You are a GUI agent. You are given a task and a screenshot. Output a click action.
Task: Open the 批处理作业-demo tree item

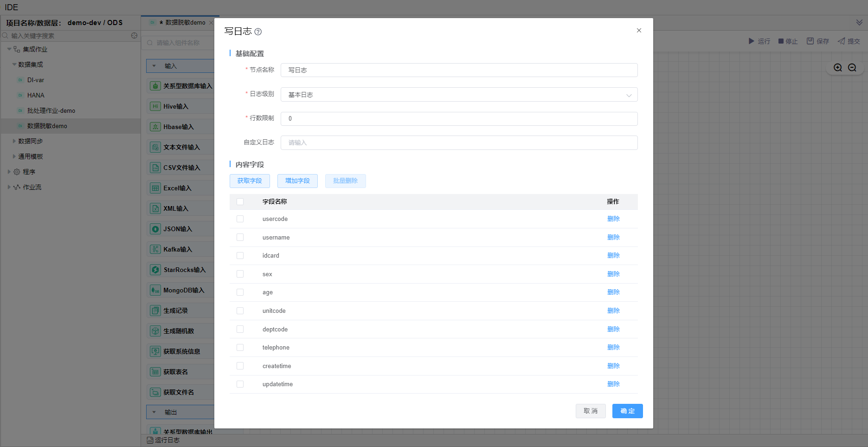(x=51, y=110)
